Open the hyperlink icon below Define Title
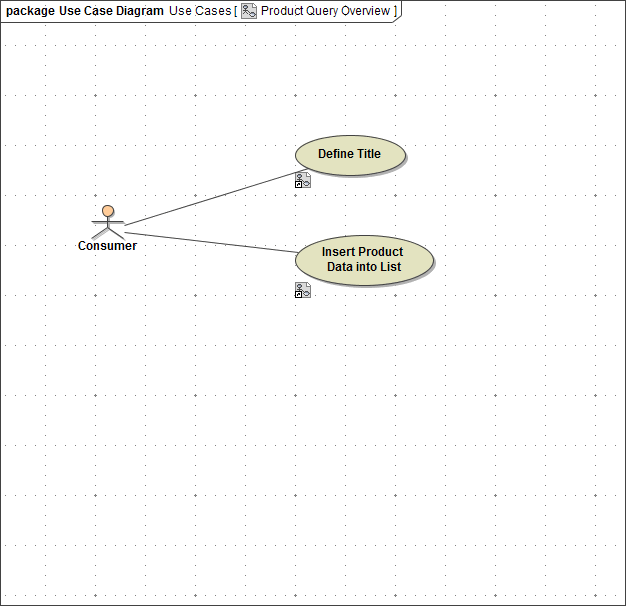 (x=303, y=180)
